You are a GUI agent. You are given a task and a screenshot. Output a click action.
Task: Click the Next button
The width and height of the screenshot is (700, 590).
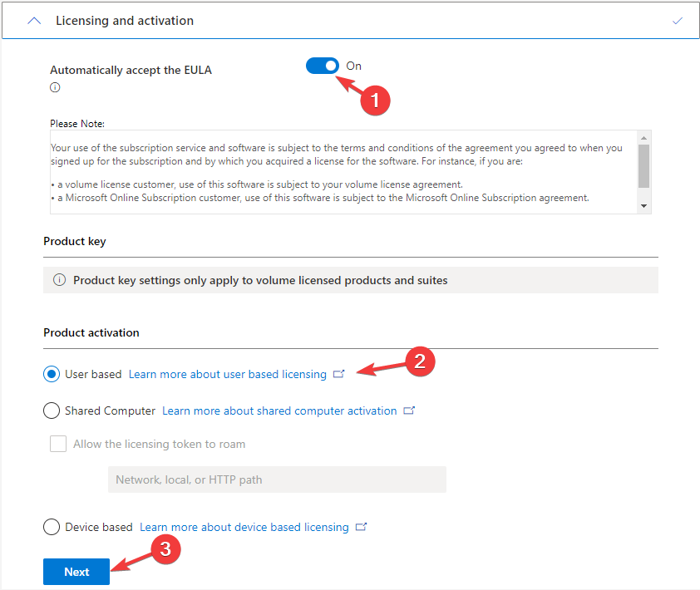click(x=76, y=572)
